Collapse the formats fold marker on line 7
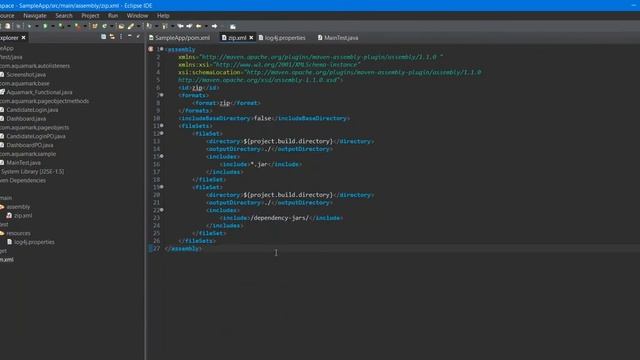The image size is (640, 360). click(x=162, y=95)
